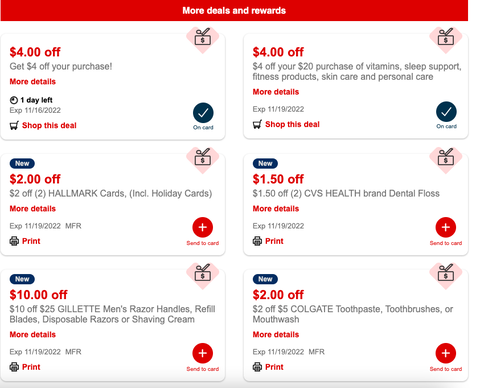Expand More details for Gillette razor coupon

click(33, 334)
